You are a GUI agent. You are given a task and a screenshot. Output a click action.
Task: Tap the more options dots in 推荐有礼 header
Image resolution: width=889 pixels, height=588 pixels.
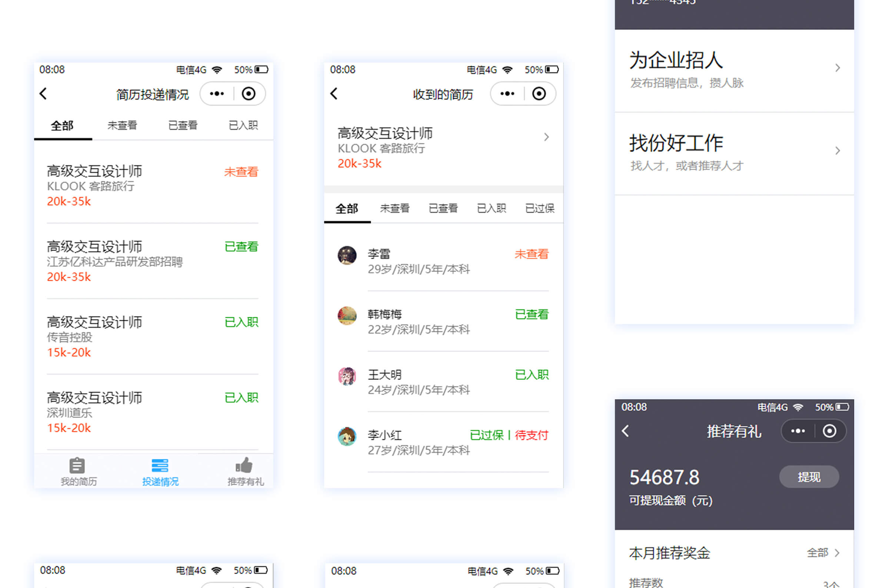point(798,431)
